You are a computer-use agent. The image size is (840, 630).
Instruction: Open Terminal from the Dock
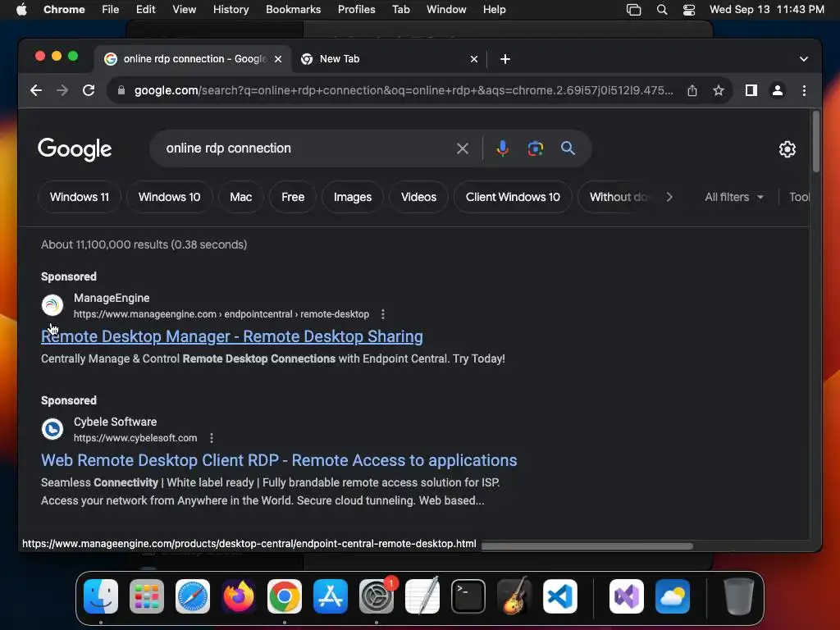tap(468, 596)
